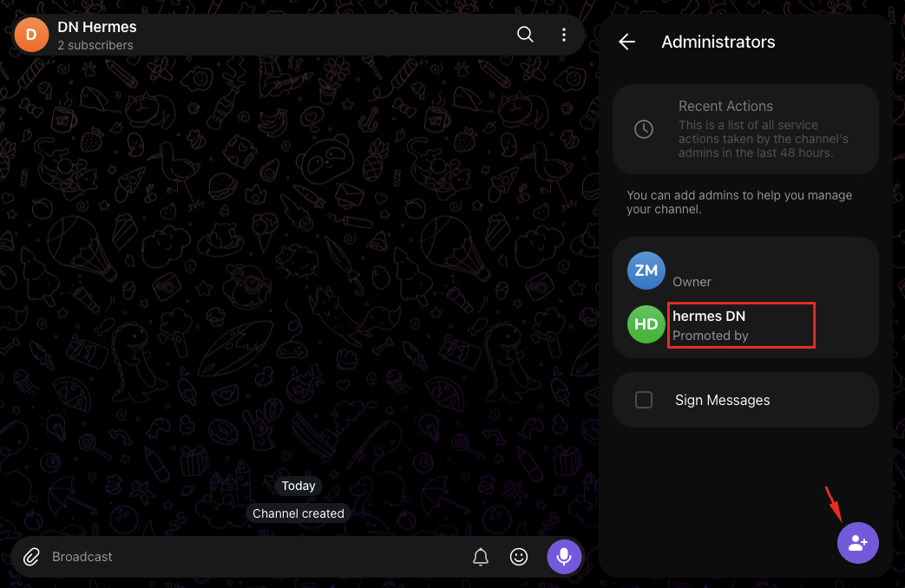Enable the Sign Messages checkbox

pyautogui.click(x=644, y=400)
